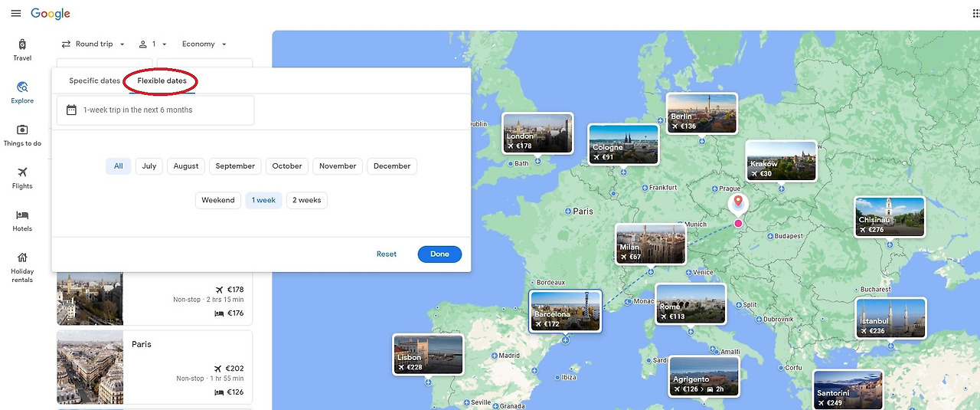Select the All months chip
Screen dimensions: 980x410
point(118,166)
